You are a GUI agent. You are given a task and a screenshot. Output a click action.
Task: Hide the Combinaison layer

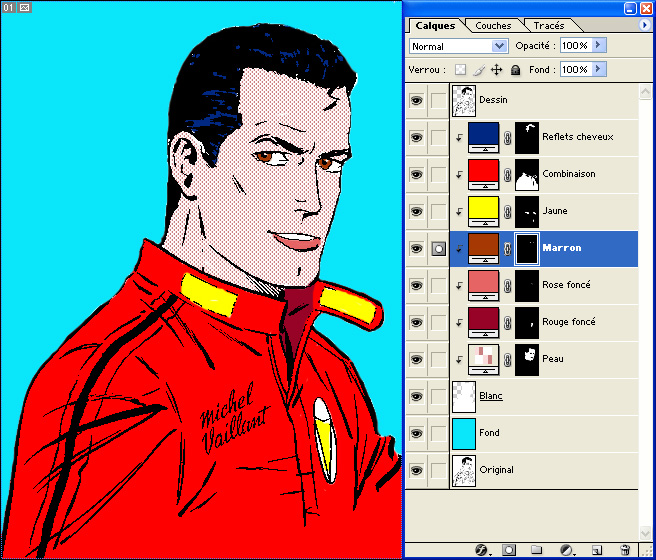416,174
